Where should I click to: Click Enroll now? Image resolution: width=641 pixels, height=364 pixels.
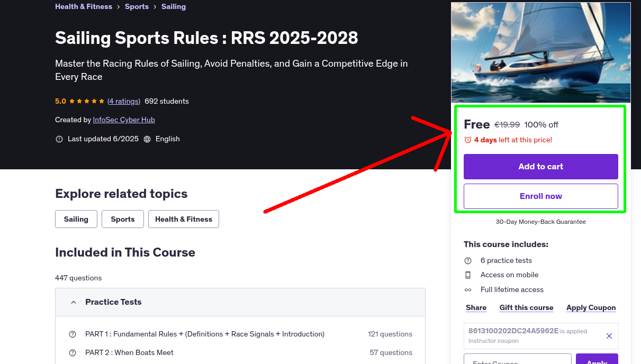coord(540,196)
